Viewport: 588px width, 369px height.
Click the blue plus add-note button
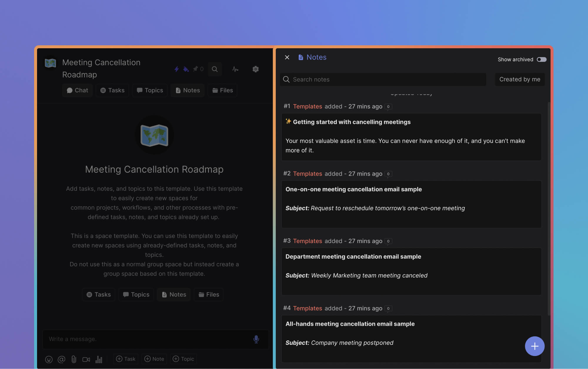coord(534,346)
